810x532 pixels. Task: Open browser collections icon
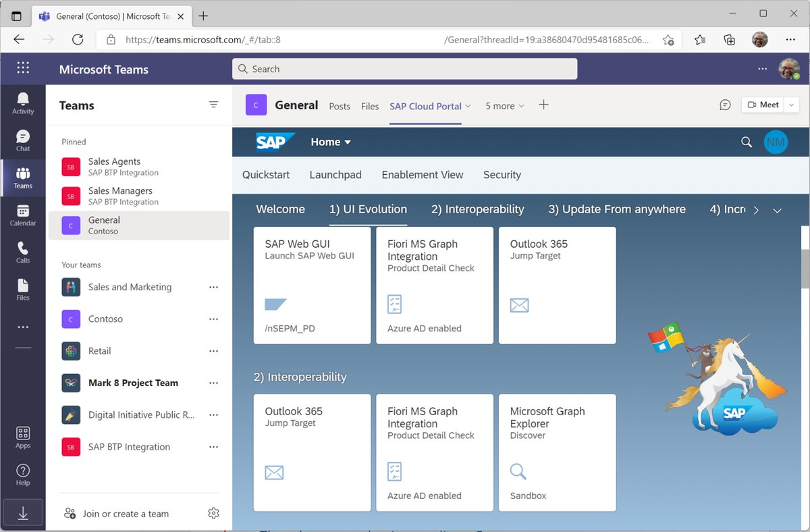click(x=729, y=39)
